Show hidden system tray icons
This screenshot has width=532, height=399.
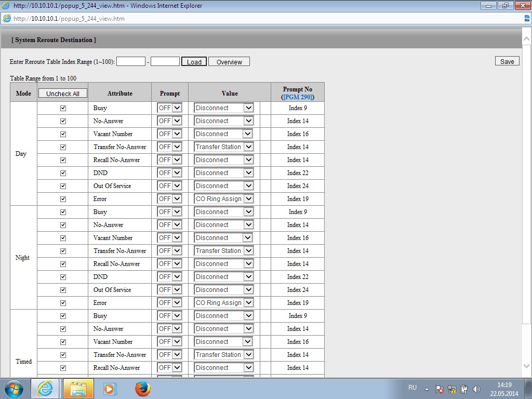(x=427, y=389)
